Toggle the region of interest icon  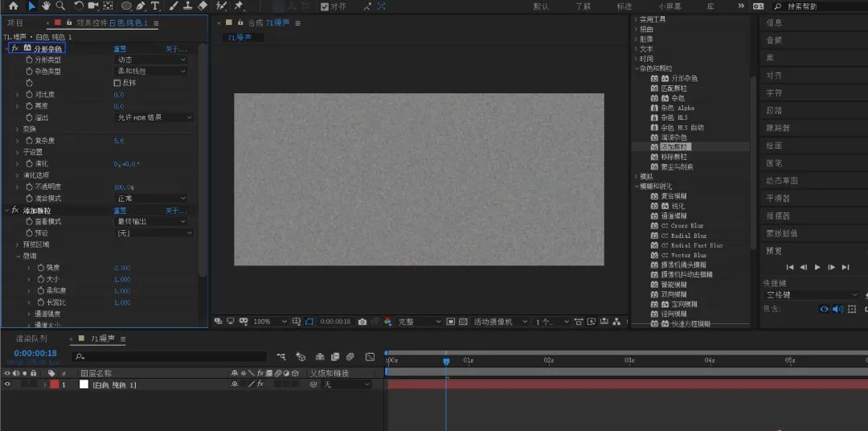pos(451,322)
